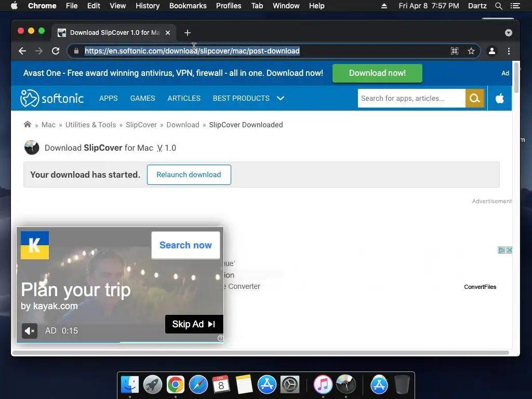
Task: Go to the GAMES section
Action: (142, 98)
